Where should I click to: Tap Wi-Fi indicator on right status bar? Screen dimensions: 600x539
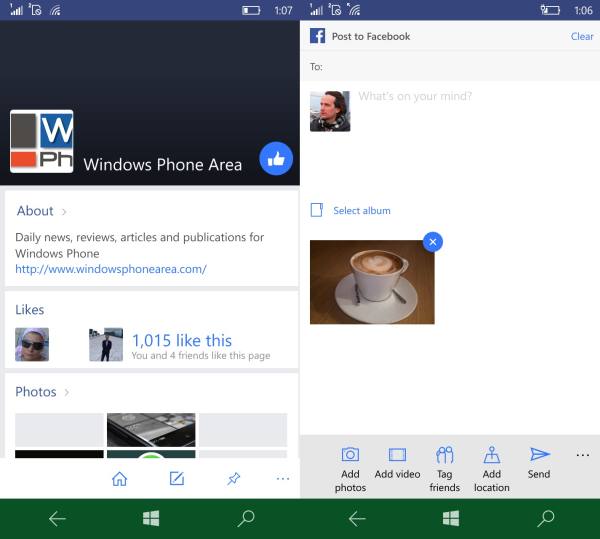354,10
